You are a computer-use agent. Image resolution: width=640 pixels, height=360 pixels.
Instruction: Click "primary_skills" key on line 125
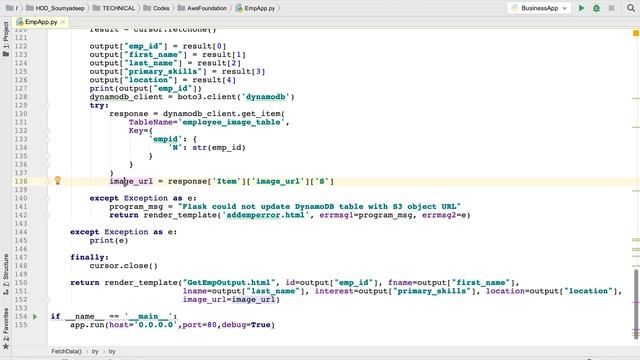165,71
